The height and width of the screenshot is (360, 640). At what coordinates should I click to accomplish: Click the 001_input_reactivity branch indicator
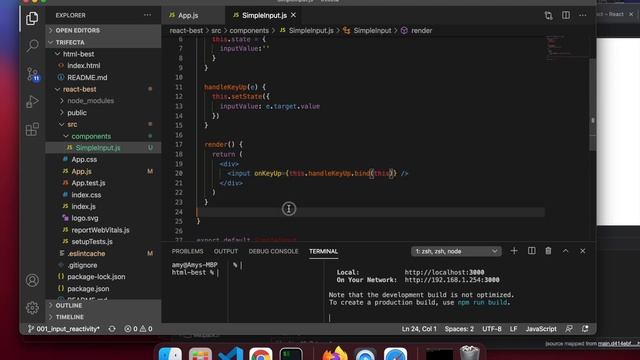pos(64,329)
